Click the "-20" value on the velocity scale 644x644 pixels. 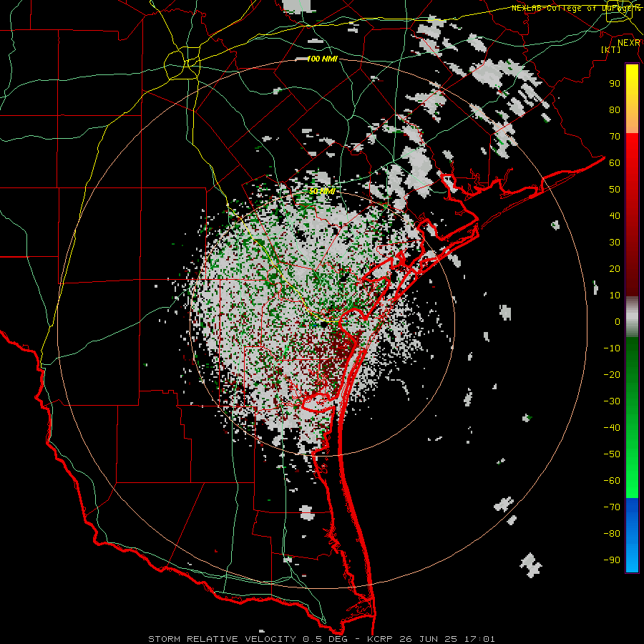[x=612, y=375]
